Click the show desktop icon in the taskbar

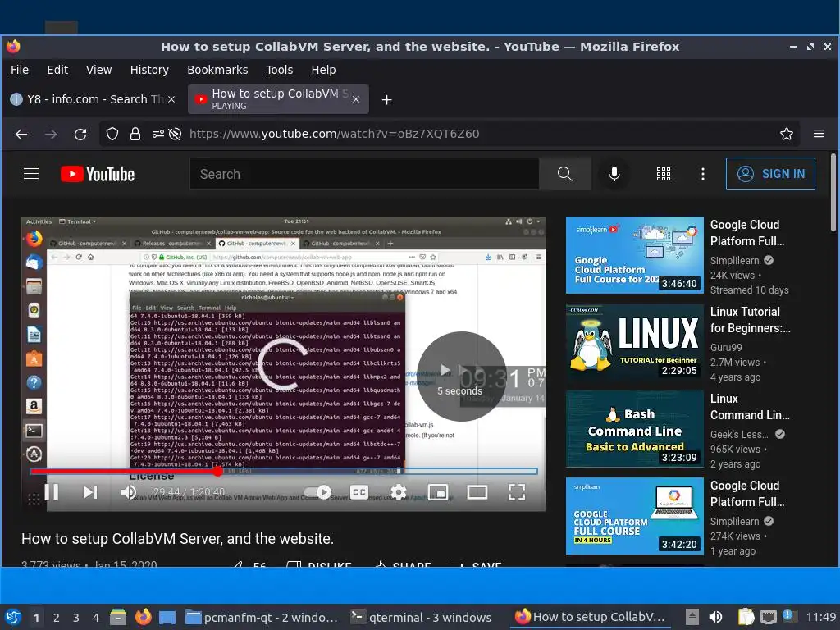click(x=167, y=617)
